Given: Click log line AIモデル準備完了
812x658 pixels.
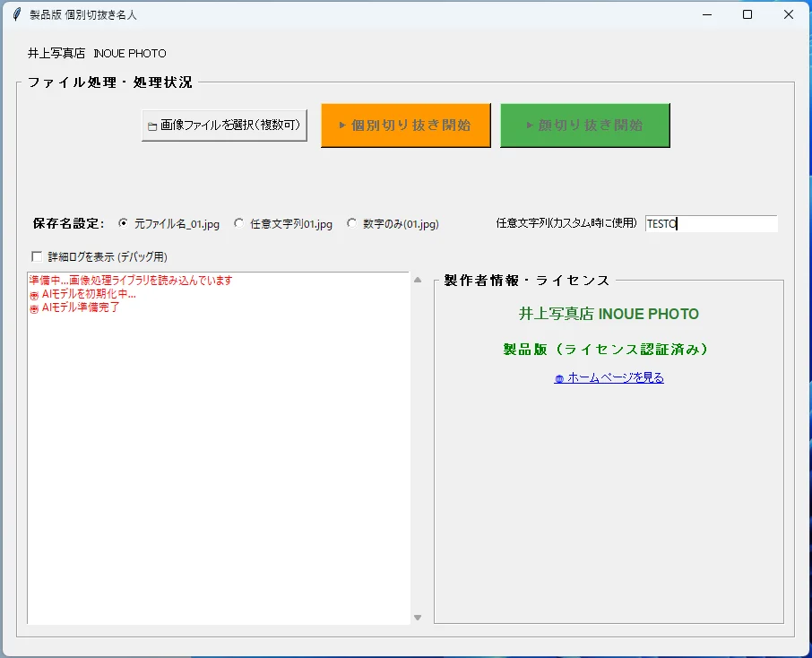Looking at the screenshot, I should pos(74,307).
